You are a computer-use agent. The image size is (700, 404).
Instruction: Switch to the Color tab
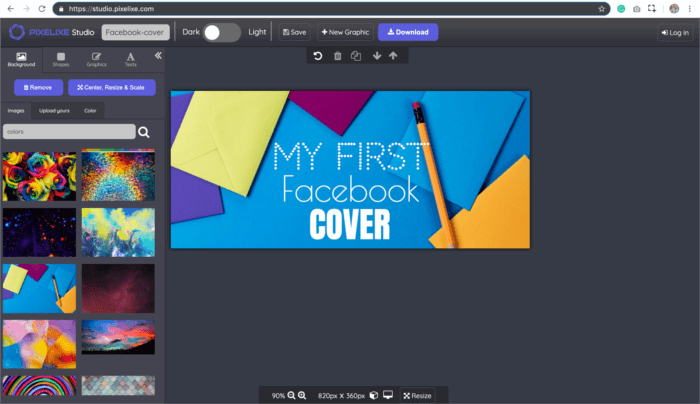(x=90, y=110)
